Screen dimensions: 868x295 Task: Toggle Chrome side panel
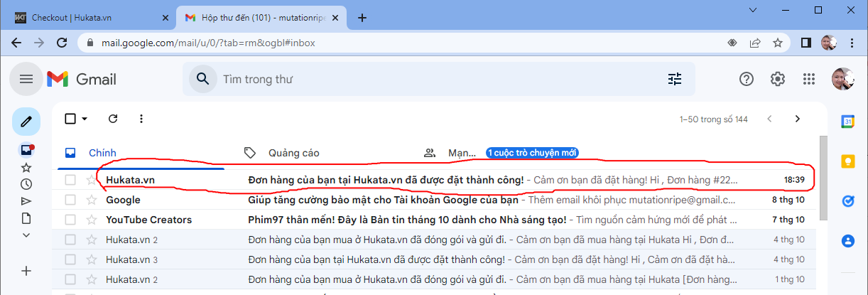[806, 43]
